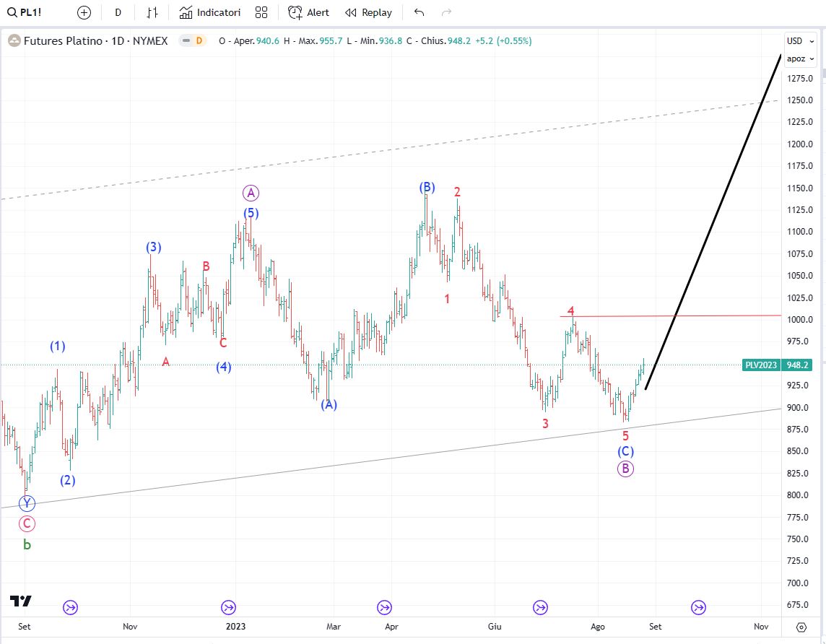The width and height of the screenshot is (826, 644).
Task: Start bar Replay mode
Action: [x=368, y=12]
